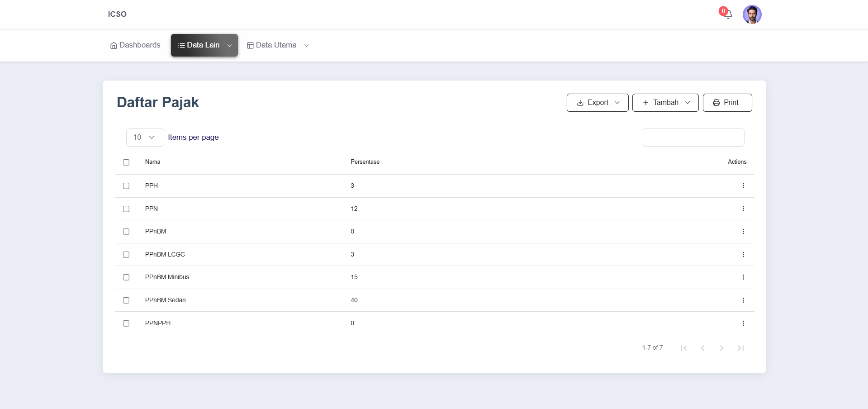Tick the select-all checkbox in header
The width and height of the screenshot is (868, 409).
tap(126, 162)
